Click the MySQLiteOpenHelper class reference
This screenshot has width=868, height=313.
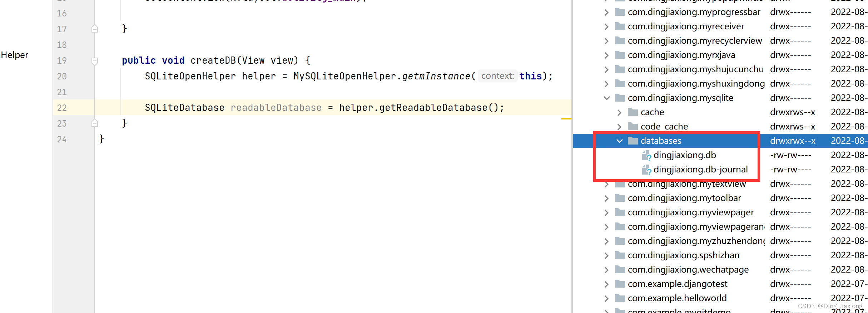(x=344, y=76)
